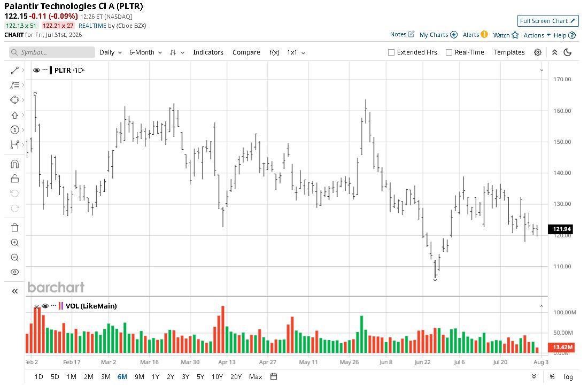Open the f(x) expressions menu

[275, 52]
